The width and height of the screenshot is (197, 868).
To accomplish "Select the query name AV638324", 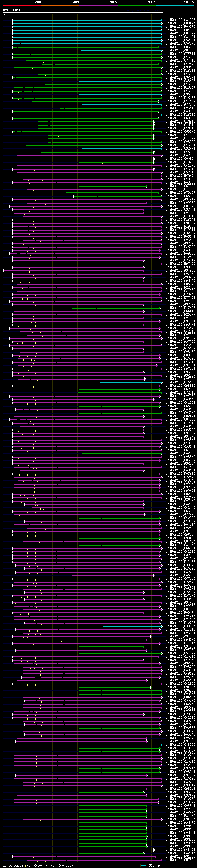I will tap(11, 10).
